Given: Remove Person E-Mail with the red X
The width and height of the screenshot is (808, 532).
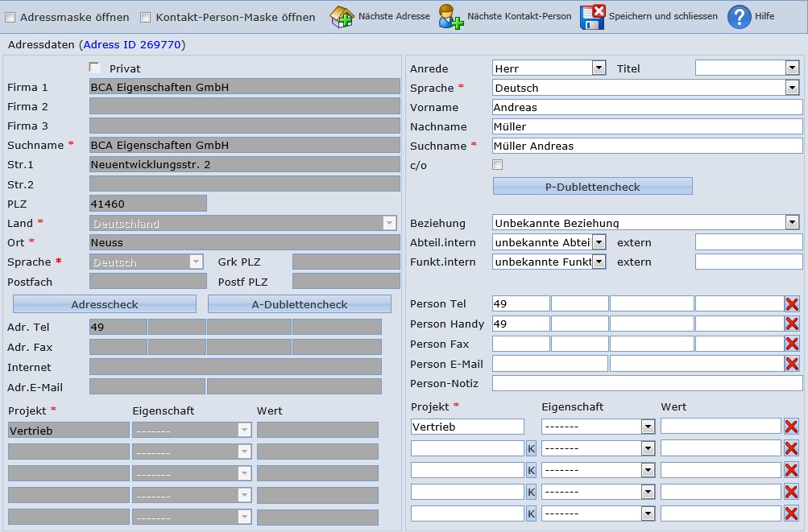Looking at the screenshot, I should [x=792, y=364].
